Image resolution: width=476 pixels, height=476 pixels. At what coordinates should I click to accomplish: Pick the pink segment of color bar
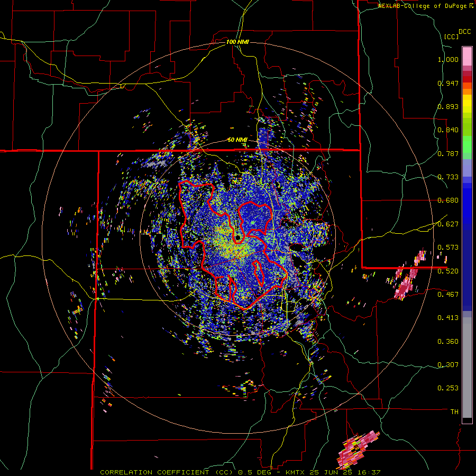tap(467, 57)
